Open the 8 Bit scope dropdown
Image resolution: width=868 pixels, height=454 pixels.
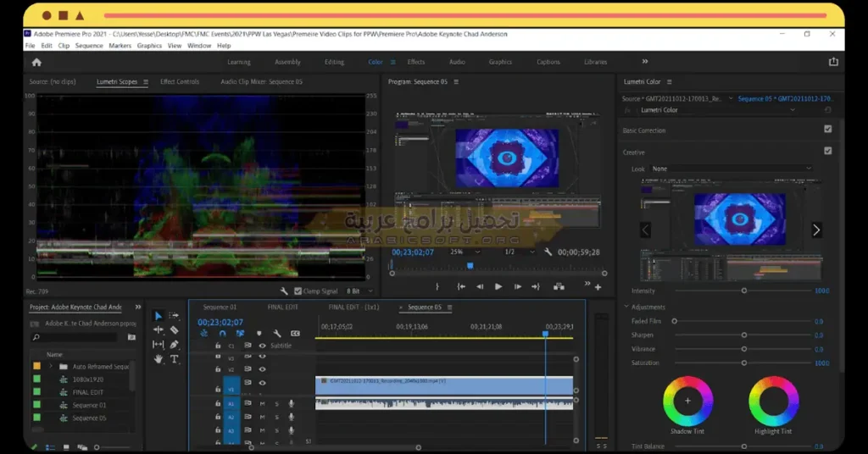pyautogui.click(x=359, y=291)
